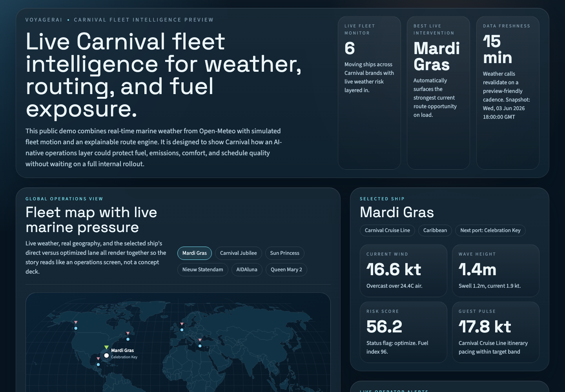
Task: Click 'Swell 1.2m, current 1.9 kt.' text
Action: [490, 286]
